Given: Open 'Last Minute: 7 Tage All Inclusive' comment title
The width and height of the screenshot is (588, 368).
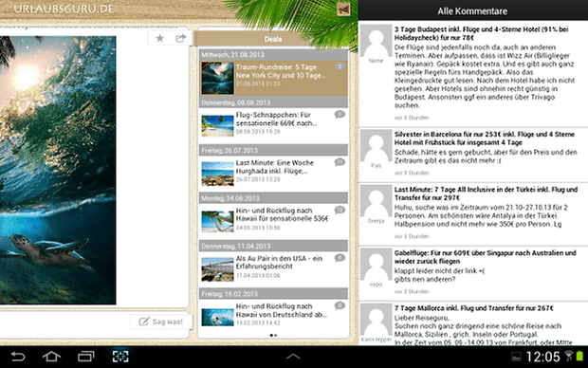Looking at the screenshot, I should click(486, 193).
